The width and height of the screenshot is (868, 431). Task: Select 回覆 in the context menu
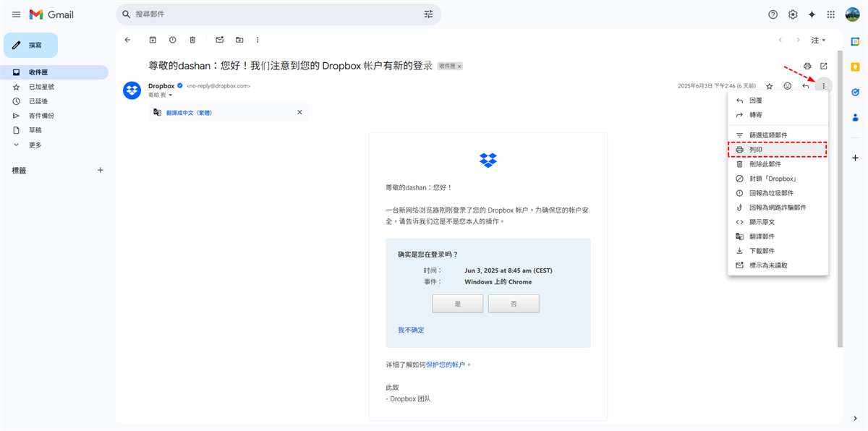pyautogui.click(x=778, y=101)
